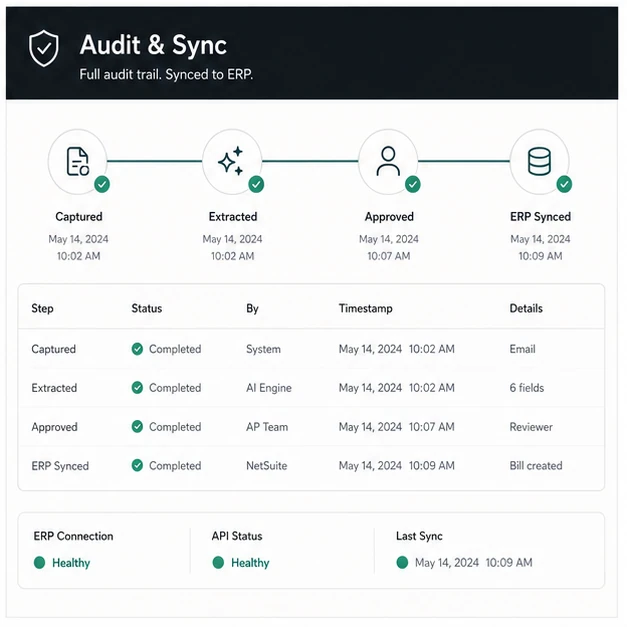Click the Extracted label under timeline
The height and width of the screenshot is (627, 627).
click(x=233, y=217)
